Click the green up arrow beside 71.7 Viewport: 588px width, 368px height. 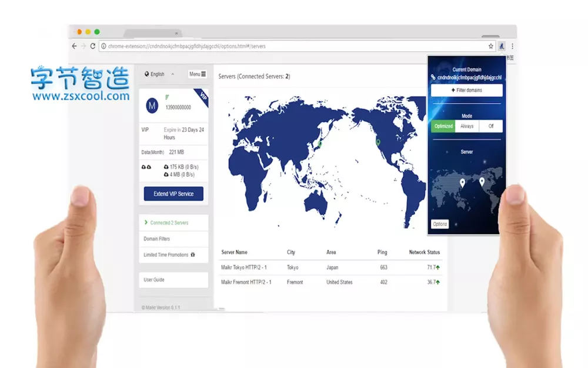[437, 267]
